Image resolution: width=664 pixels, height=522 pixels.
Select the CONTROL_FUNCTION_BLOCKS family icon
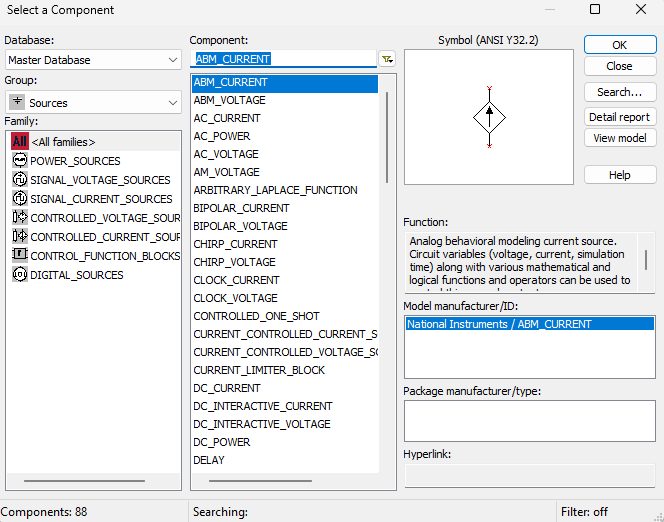point(19,255)
